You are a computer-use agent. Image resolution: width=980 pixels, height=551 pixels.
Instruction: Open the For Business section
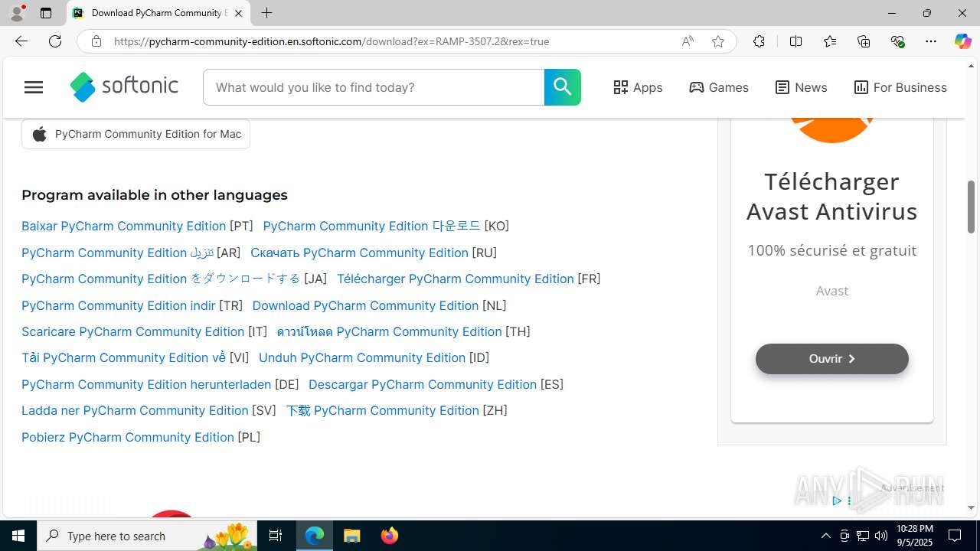(x=900, y=87)
